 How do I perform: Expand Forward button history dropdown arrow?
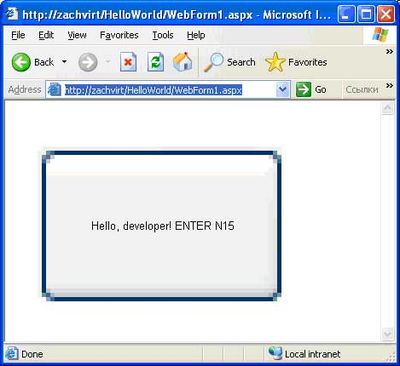point(108,62)
